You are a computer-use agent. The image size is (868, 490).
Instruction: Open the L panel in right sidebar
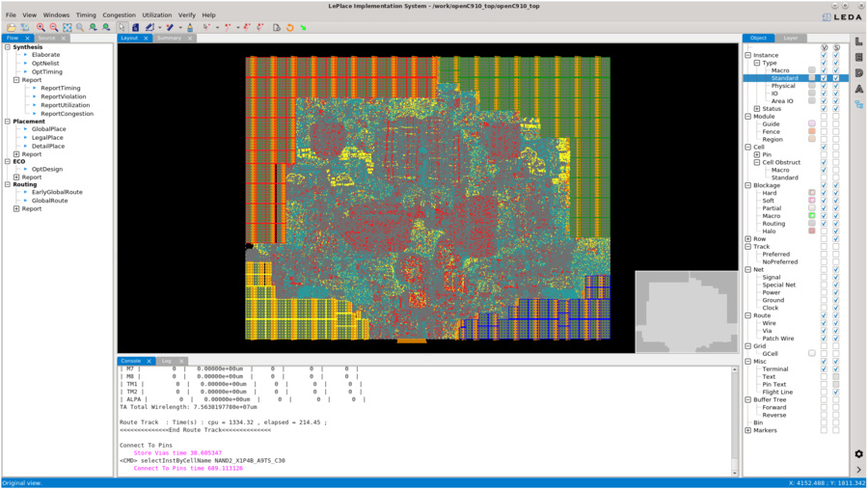(858, 41)
